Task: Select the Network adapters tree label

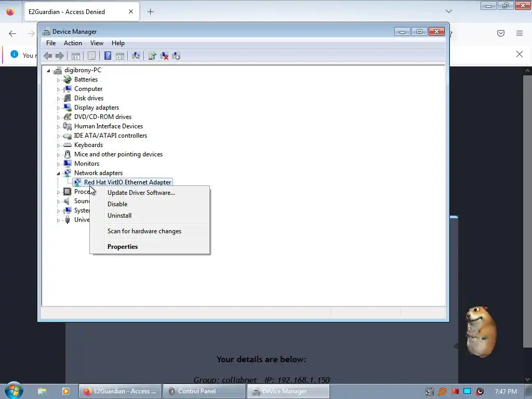Action: (x=98, y=173)
